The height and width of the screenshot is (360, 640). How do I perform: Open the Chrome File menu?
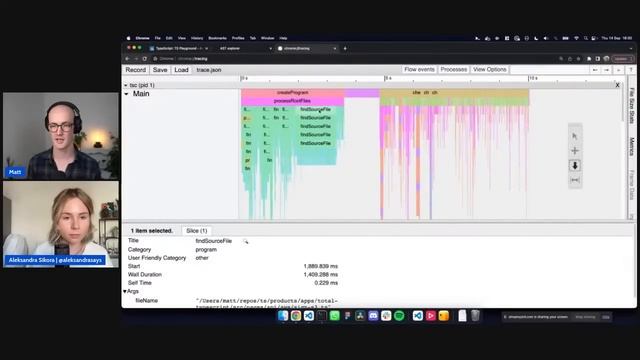click(x=158, y=38)
